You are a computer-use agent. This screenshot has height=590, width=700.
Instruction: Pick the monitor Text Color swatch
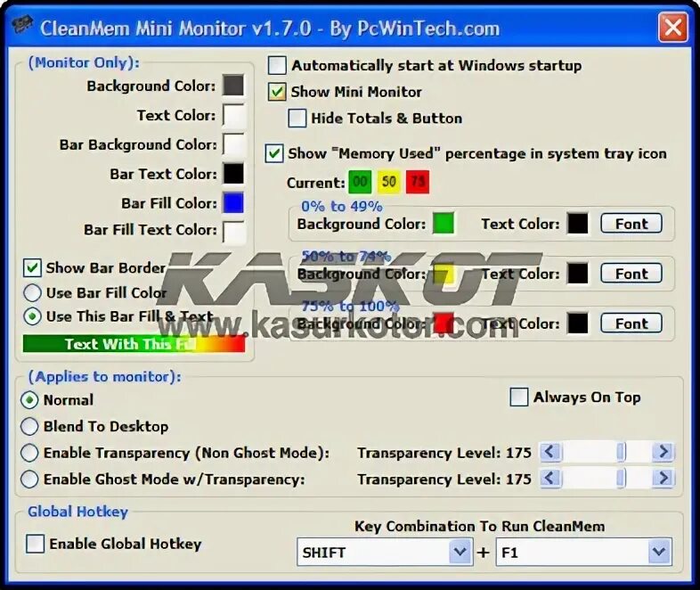pos(233,115)
